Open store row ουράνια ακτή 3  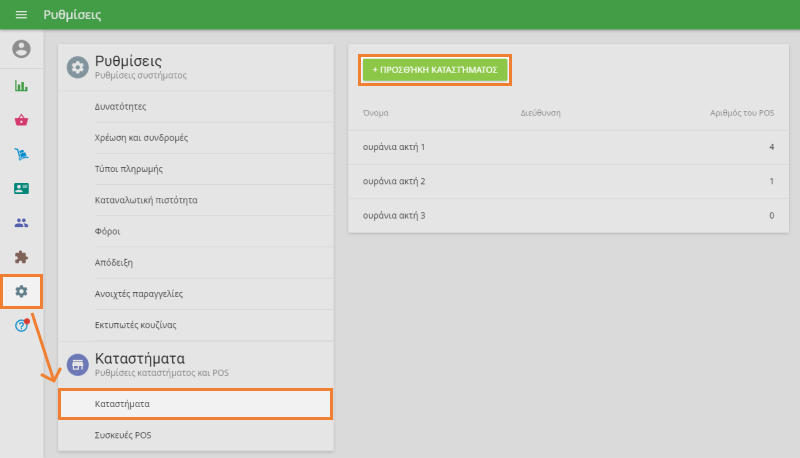[568, 215]
